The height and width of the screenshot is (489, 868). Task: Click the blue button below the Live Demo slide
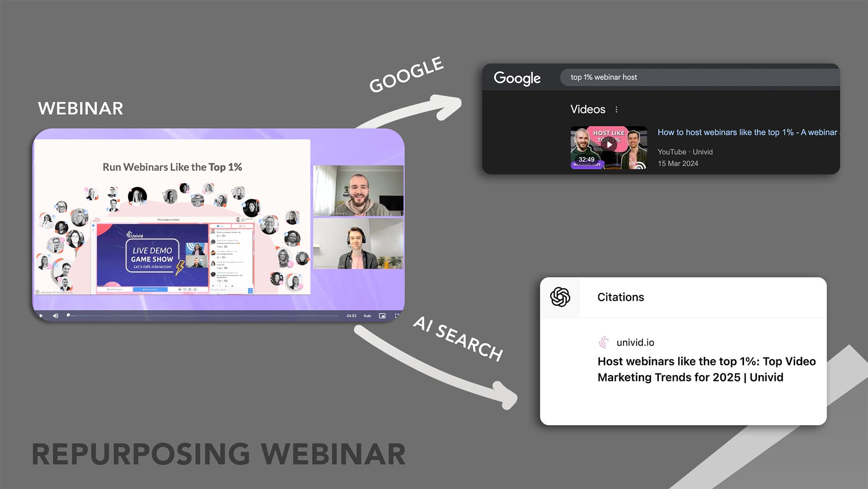151,289
